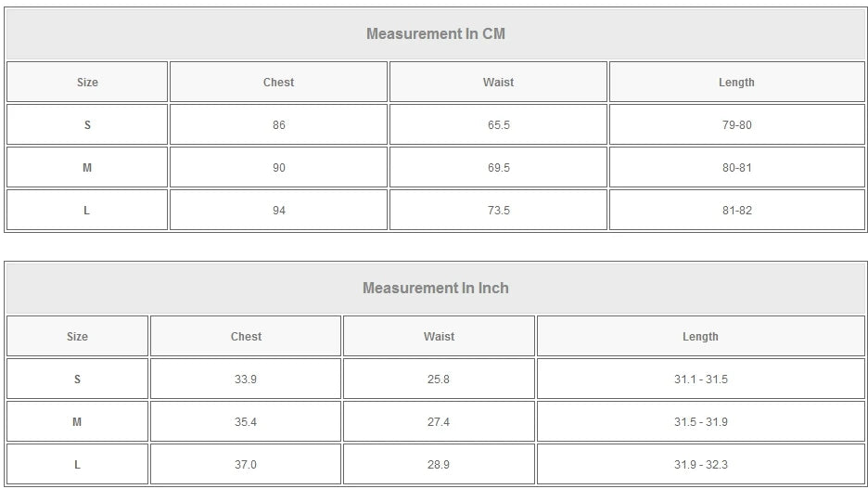Select the M size cell in CM table
The width and height of the screenshot is (868, 489).
coord(87,168)
